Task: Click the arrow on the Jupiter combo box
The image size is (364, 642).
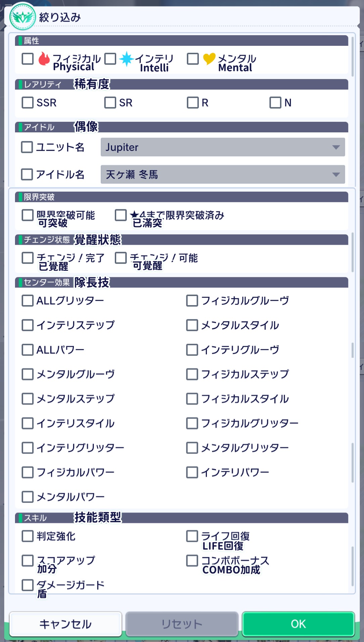Action: coord(336,147)
